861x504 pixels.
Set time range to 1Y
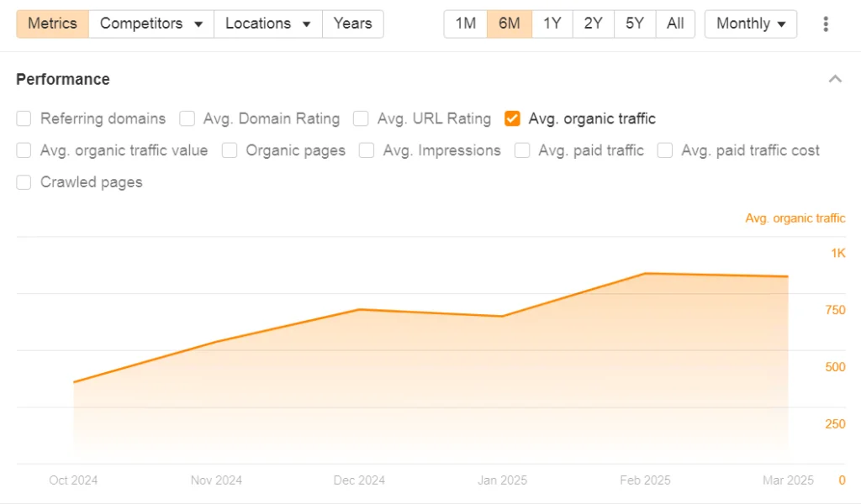[552, 24]
